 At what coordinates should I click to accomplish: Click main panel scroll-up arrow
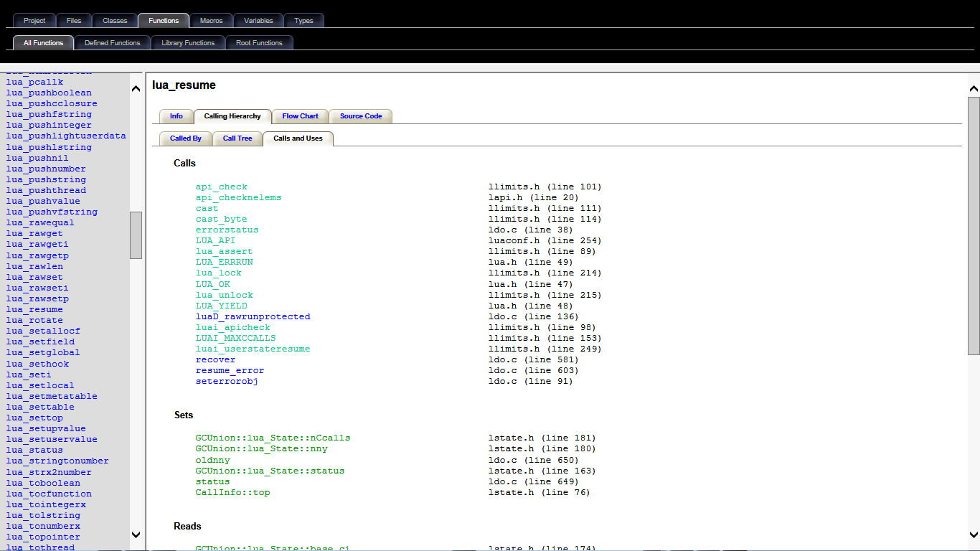tap(974, 89)
